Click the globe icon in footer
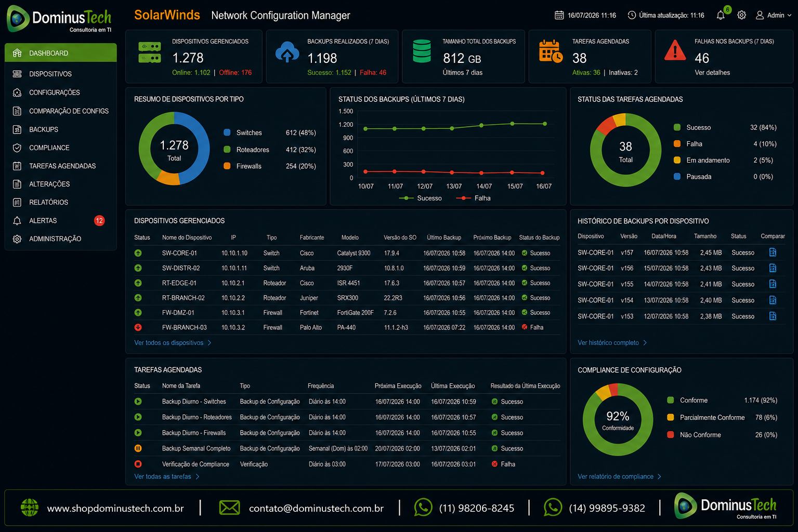 point(30,507)
